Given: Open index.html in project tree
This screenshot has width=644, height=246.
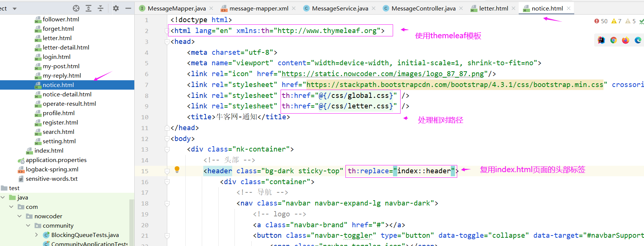Looking at the screenshot, I should point(49,150).
